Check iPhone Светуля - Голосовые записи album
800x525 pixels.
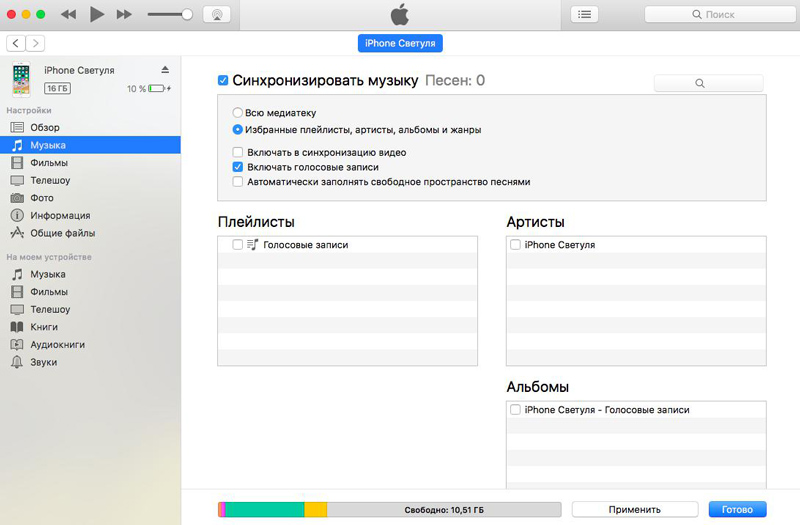tap(515, 410)
